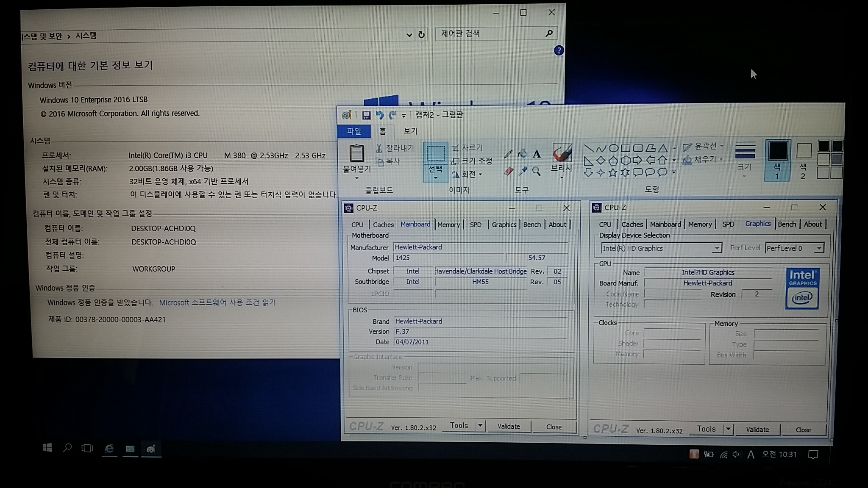This screenshot has width=868, height=488.
Task: Open the Action Center notification icon
Action: click(813, 455)
